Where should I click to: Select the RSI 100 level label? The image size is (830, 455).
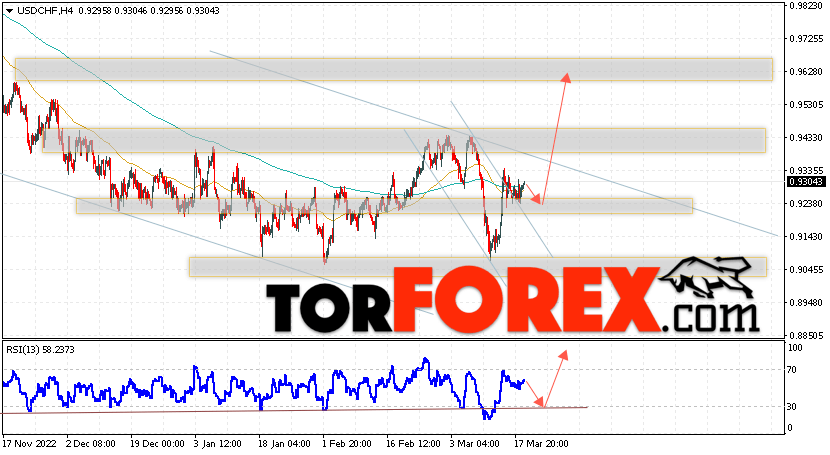(795, 348)
